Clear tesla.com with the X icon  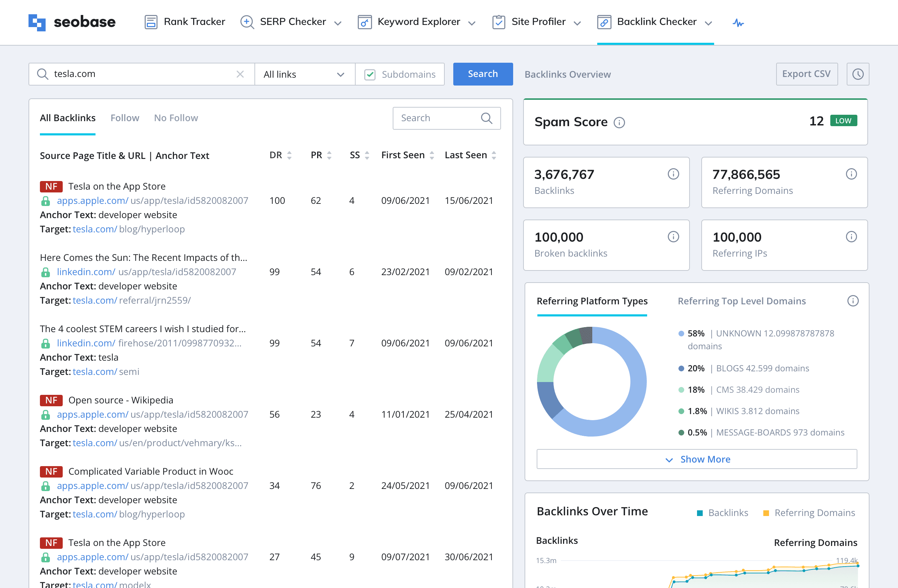[240, 74]
